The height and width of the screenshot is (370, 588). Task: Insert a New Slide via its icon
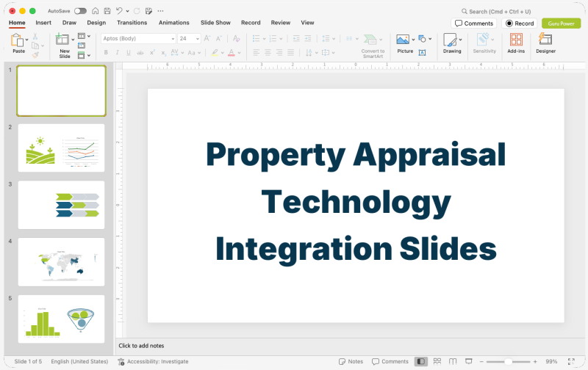[x=62, y=40]
